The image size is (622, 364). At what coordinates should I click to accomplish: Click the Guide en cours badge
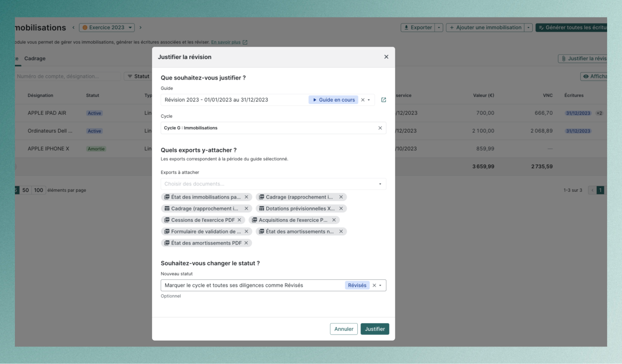[x=333, y=100]
